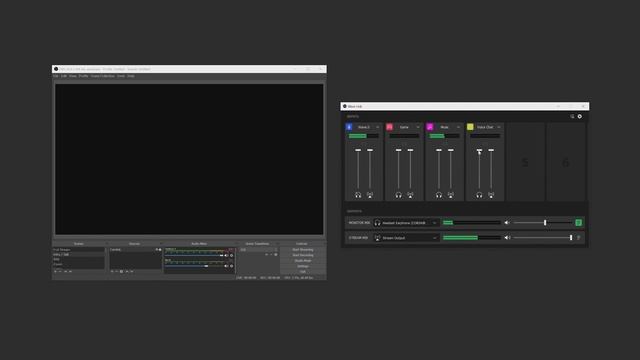Open second OBS audio mixer channel gear
640x360 pixels.
coord(232,266)
